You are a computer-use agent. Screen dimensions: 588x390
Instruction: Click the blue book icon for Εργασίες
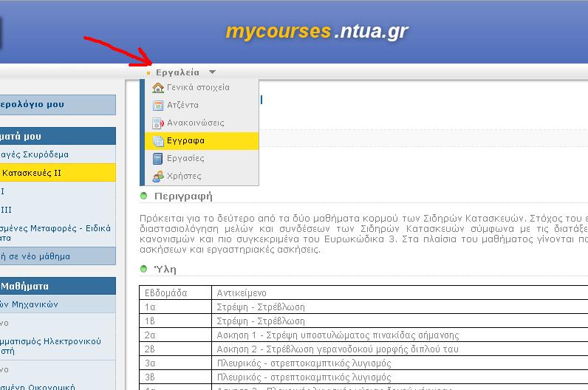tap(157, 159)
